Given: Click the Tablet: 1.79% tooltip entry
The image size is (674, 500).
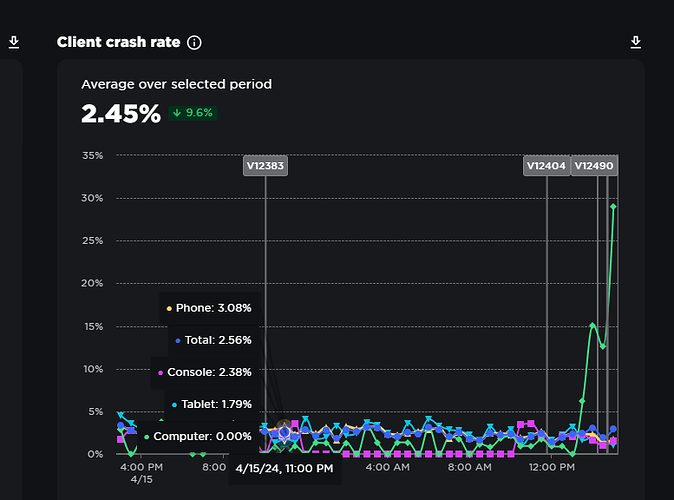Looking at the screenshot, I should tap(212, 404).
